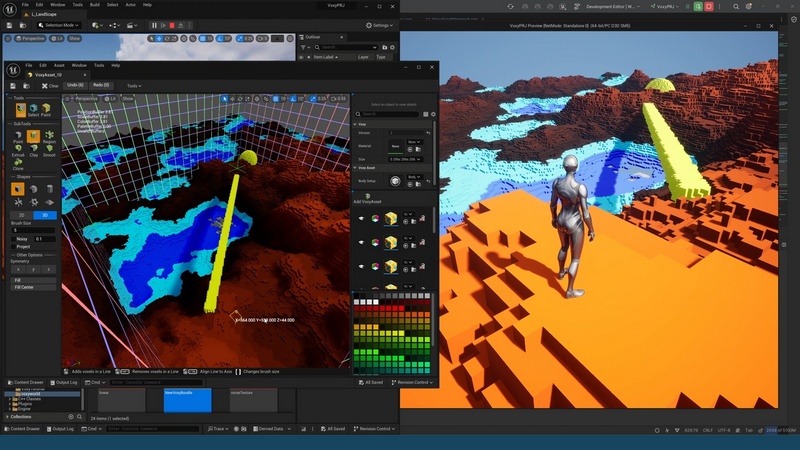Toggle visibility eye of first VoxyAsset

coord(362,218)
